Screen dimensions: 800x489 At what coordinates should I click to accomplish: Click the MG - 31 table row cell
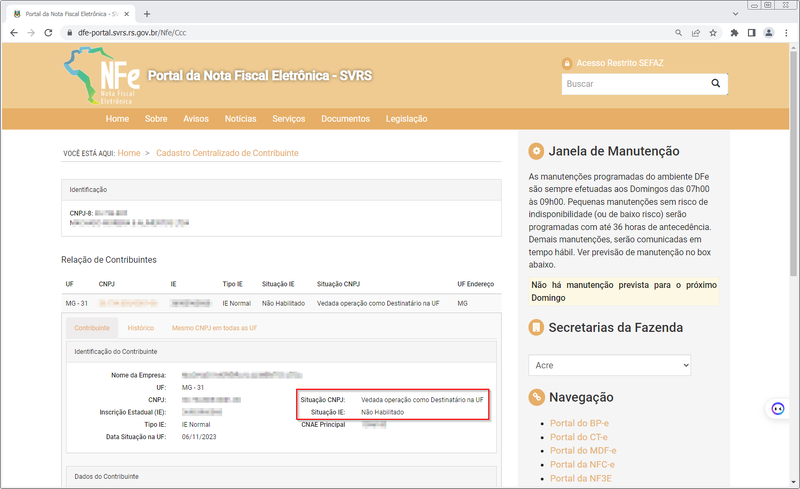tap(77, 303)
